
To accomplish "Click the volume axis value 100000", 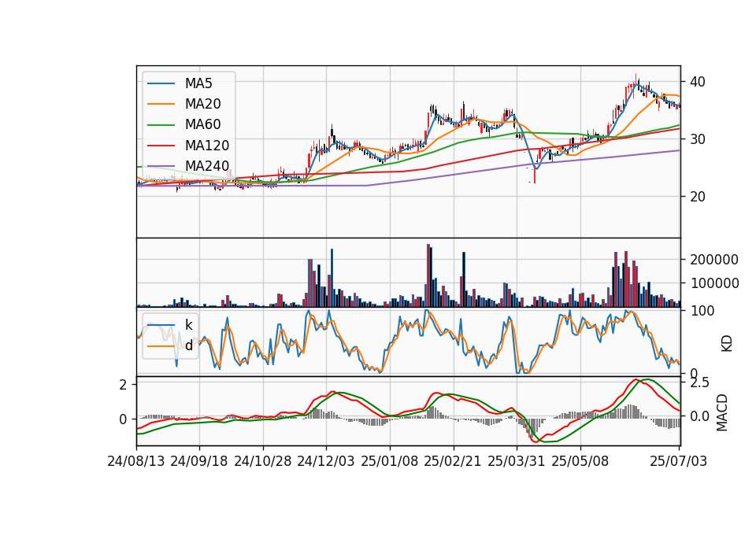I will 714,283.
